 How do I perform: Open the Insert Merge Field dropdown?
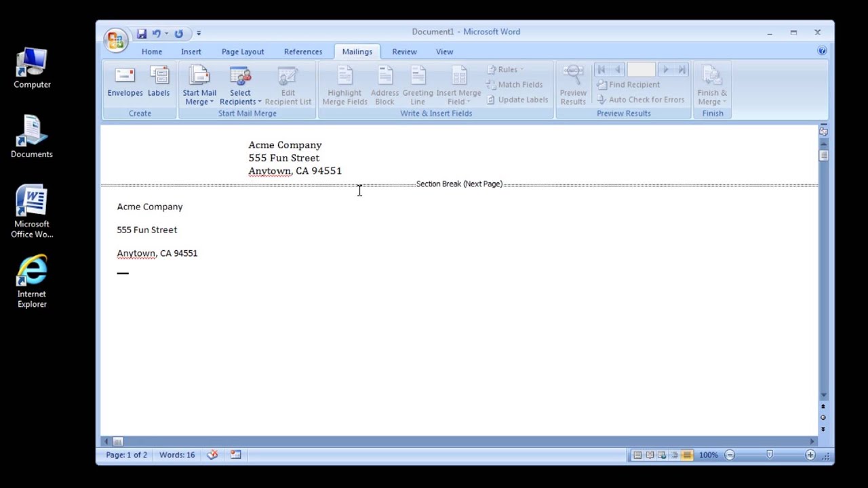click(x=458, y=85)
